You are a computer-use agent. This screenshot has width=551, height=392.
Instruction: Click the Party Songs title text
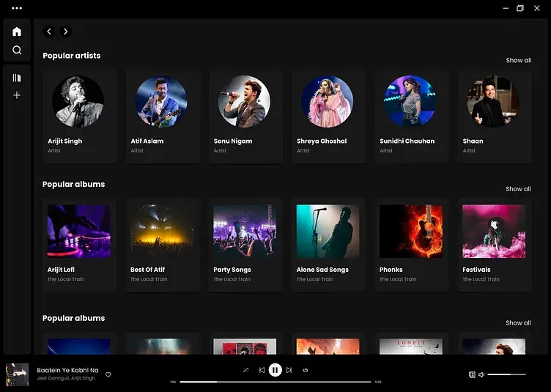[x=232, y=270]
